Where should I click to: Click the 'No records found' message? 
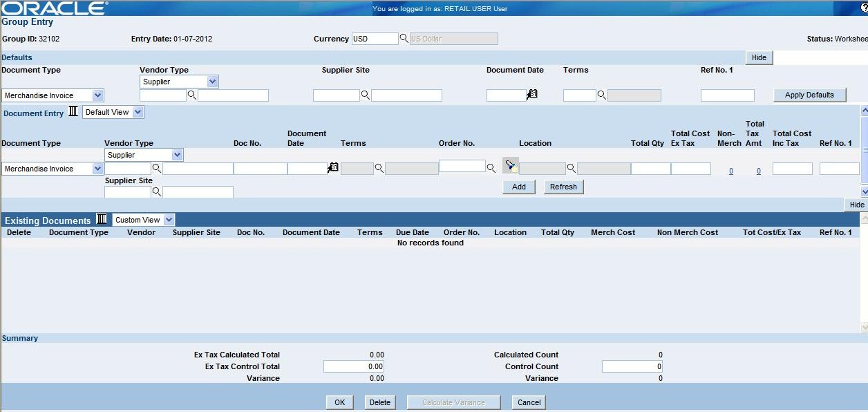(x=431, y=243)
